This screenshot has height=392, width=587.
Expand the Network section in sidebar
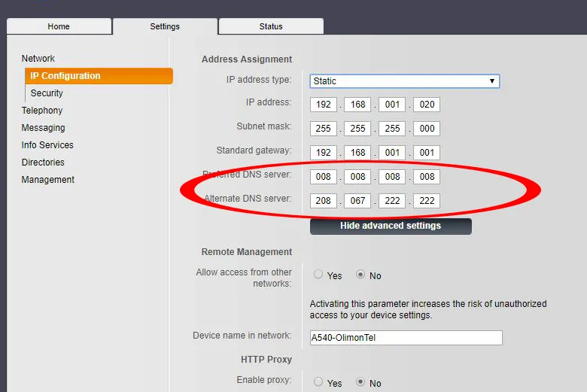(38, 59)
